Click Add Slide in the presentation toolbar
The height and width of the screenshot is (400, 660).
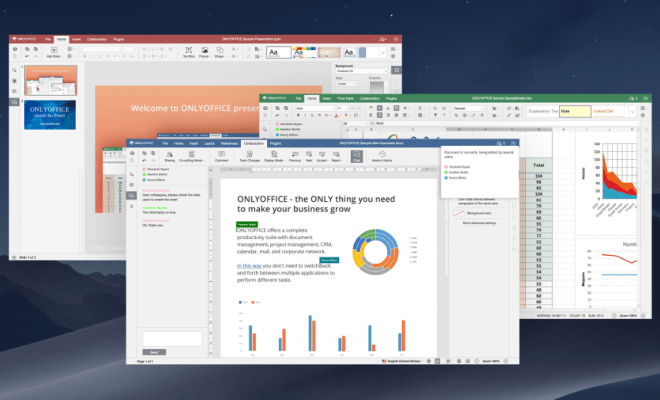click(x=54, y=52)
